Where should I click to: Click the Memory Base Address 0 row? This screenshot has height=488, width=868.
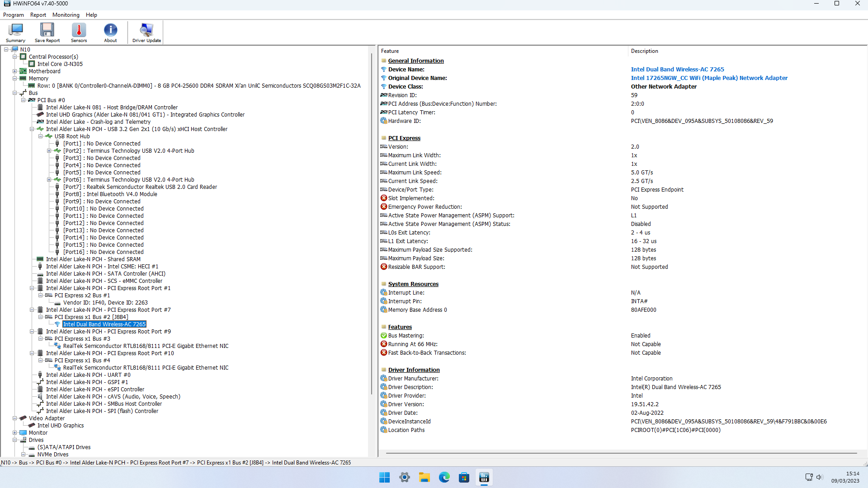point(622,310)
